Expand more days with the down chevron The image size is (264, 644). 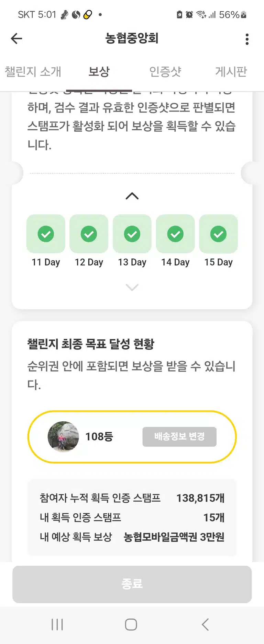(x=132, y=287)
